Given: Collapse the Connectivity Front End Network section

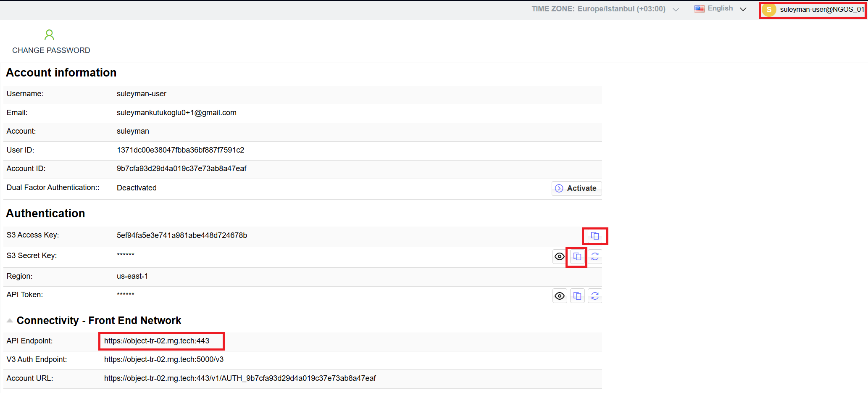Looking at the screenshot, I should pos(9,319).
